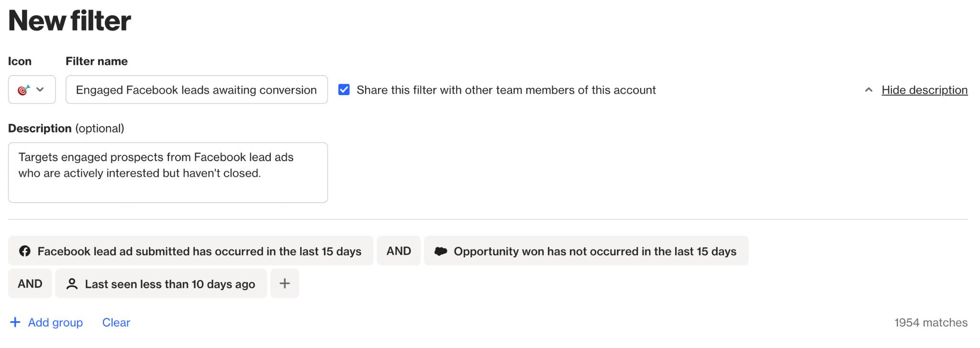
Task: Click the 1954 matches count
Action: 931,323
